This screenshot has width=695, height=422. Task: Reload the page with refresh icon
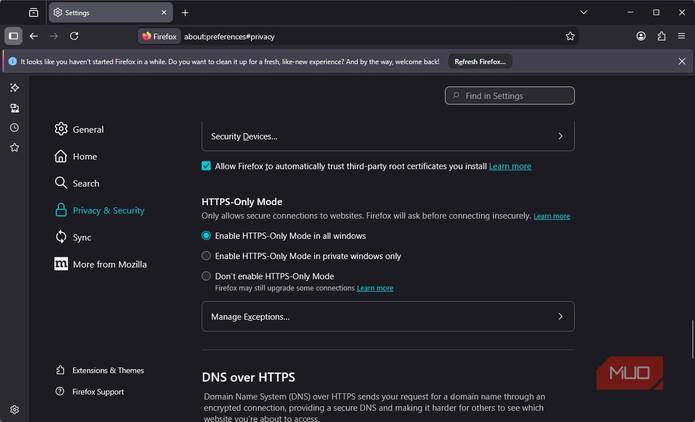point(74,36)
